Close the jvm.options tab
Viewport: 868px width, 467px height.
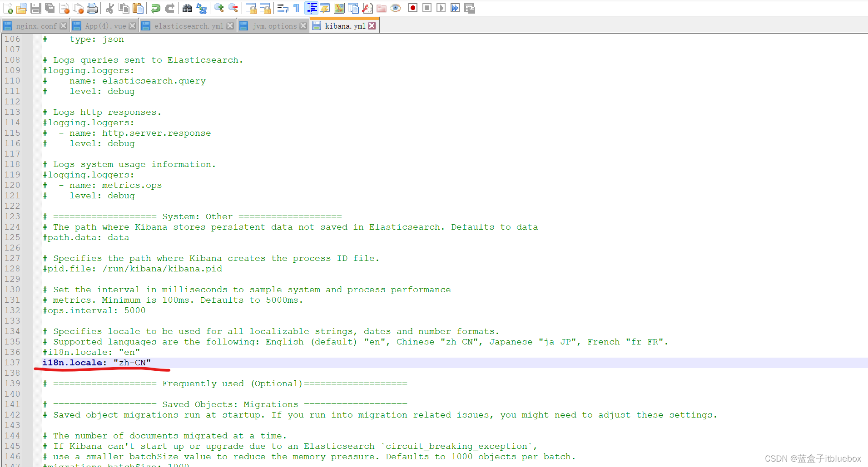tap(303, 26)
